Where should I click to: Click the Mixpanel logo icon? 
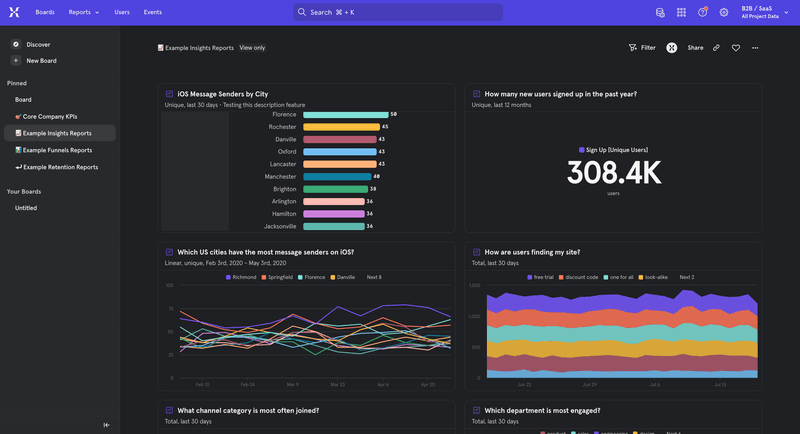click(14, 12)
